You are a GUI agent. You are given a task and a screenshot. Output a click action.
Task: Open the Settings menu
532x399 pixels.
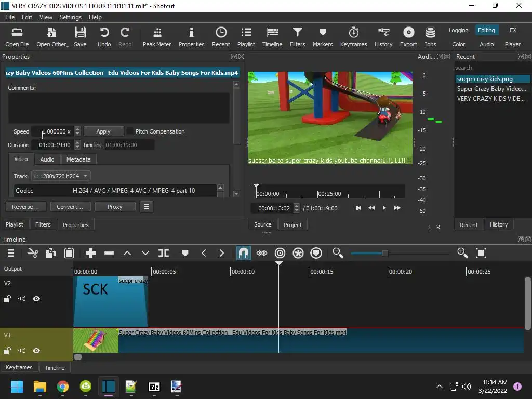point(71,17)
